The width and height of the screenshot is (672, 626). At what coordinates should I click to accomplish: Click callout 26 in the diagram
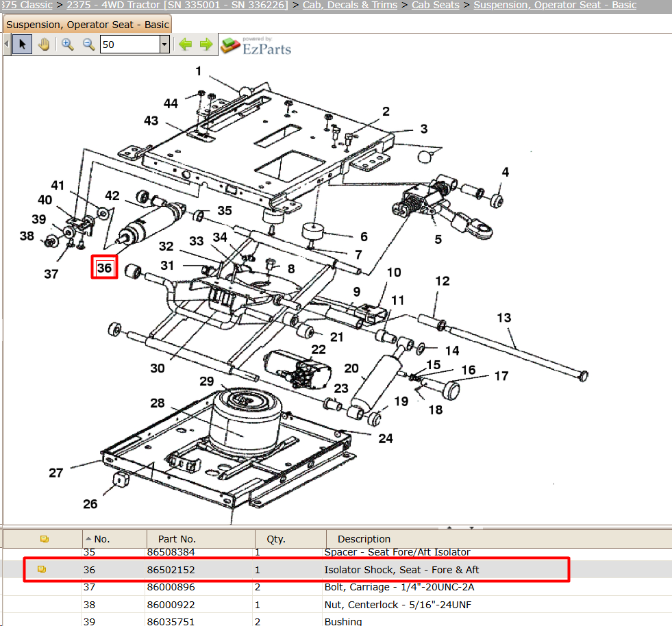click(x=90, y=503)
